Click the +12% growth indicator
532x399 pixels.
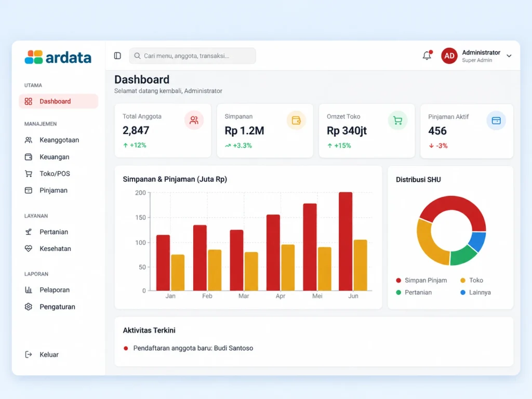point(135,145)
